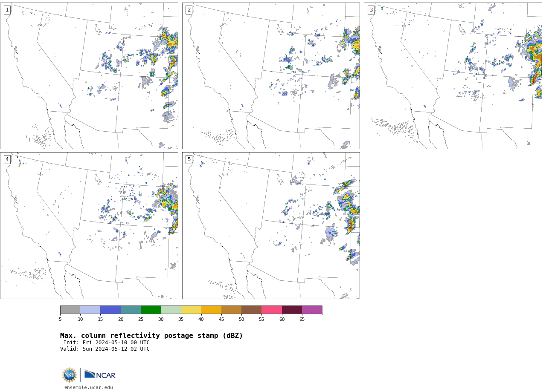Click the colorbar tick label 30
This screenshot has width=546, height=392.
(x=161, y=319)
